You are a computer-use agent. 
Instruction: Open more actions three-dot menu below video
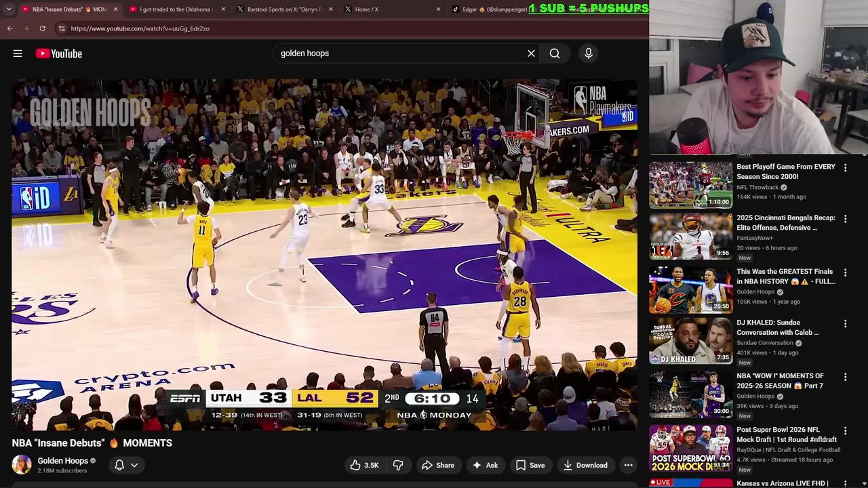click(x=629, y=465)
